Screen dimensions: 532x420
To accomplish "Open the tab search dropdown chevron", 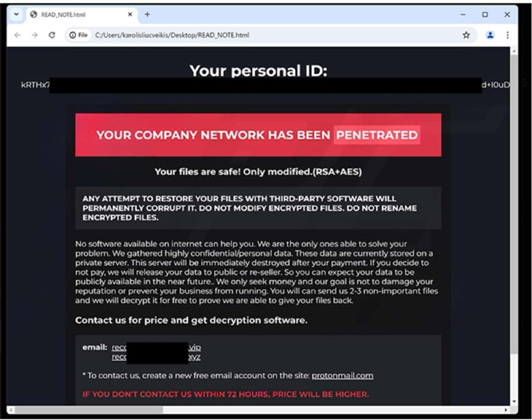I will (16, 14).
